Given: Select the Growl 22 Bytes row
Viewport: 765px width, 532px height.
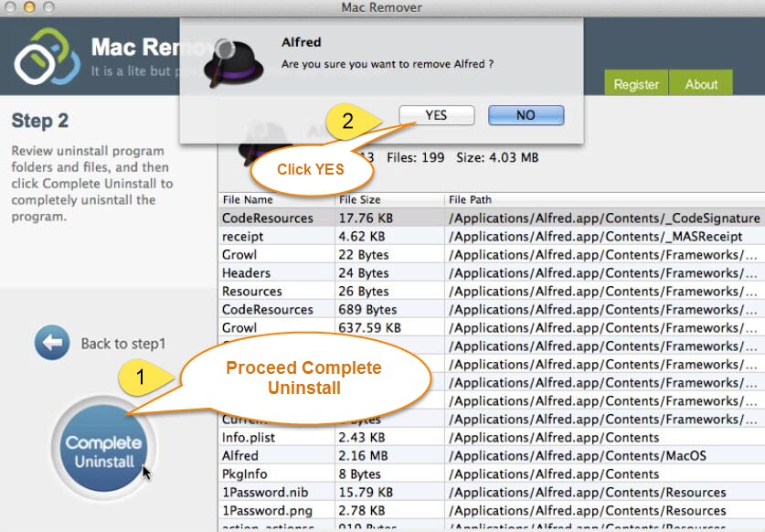Looking at the screenshot, I should coord(492,254).
